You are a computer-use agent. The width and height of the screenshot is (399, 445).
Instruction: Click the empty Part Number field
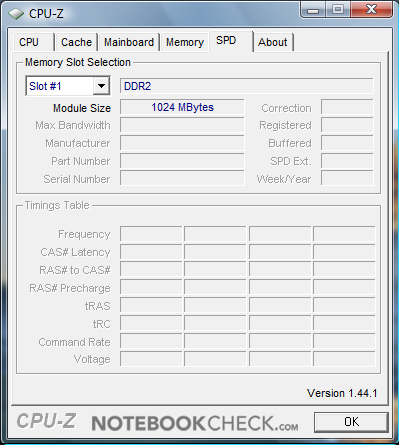pos(182,161)
